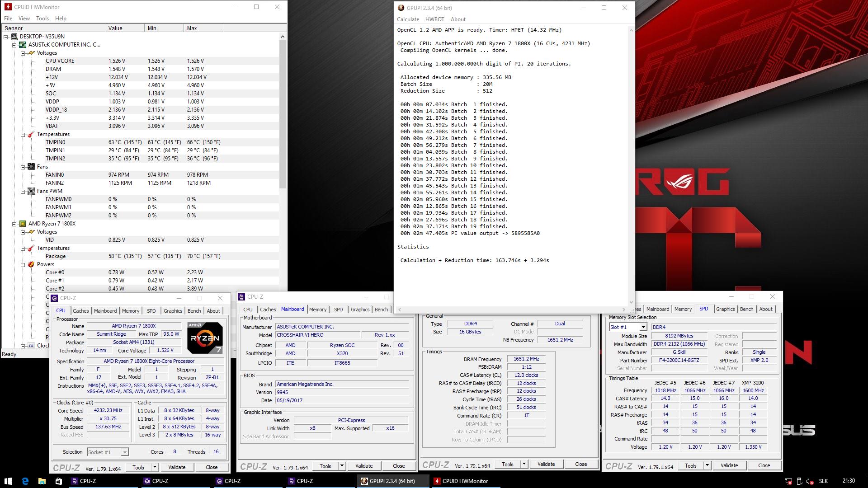Image resolution: width=868 pixels, height=488 pixels.
Task: Open the Microsoft Store taskbar icon
Action: click(x=58, y=481)
